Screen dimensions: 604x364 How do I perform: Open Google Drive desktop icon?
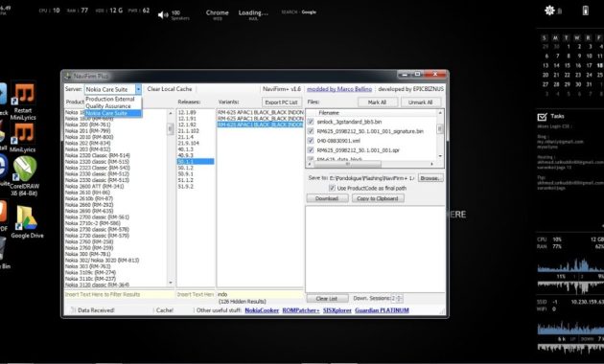pos(27,222)
